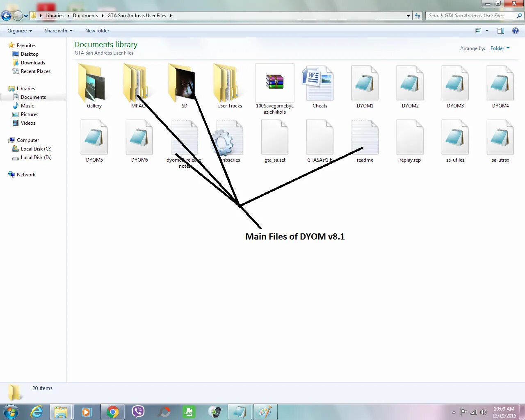Open Paint from the taskbar
The image size is (525, 420).
pos(265,411)
